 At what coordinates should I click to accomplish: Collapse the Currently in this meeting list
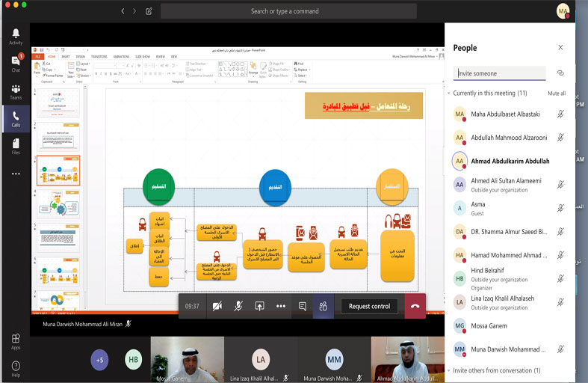click(x=448, y=94)
